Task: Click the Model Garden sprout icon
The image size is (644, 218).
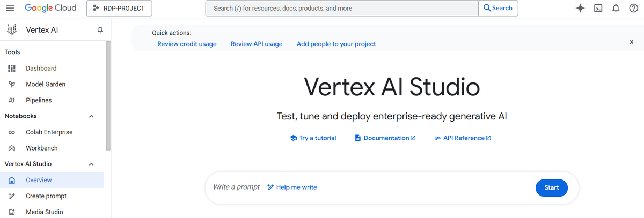Action: 12,84
